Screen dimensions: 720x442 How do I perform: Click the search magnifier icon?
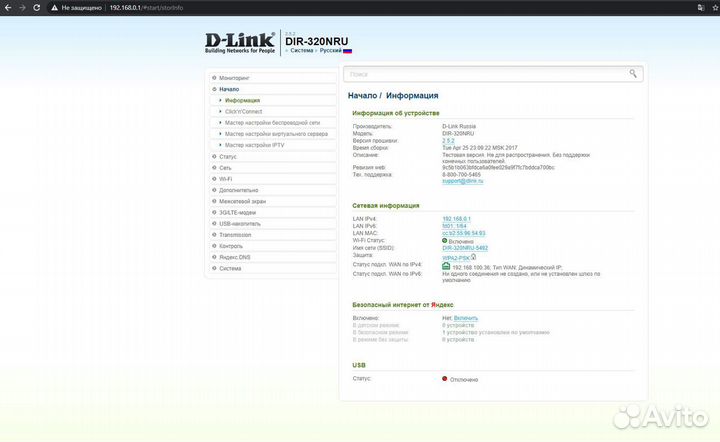633,73
